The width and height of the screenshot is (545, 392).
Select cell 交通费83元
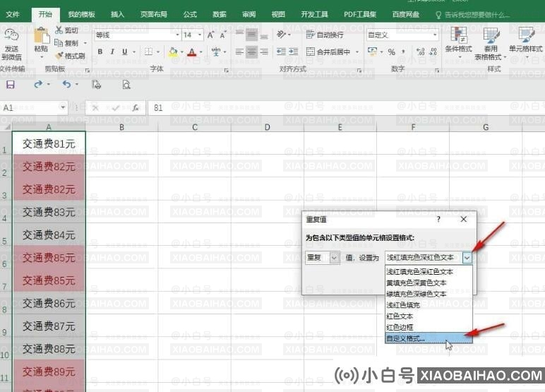tap(49, 212)
